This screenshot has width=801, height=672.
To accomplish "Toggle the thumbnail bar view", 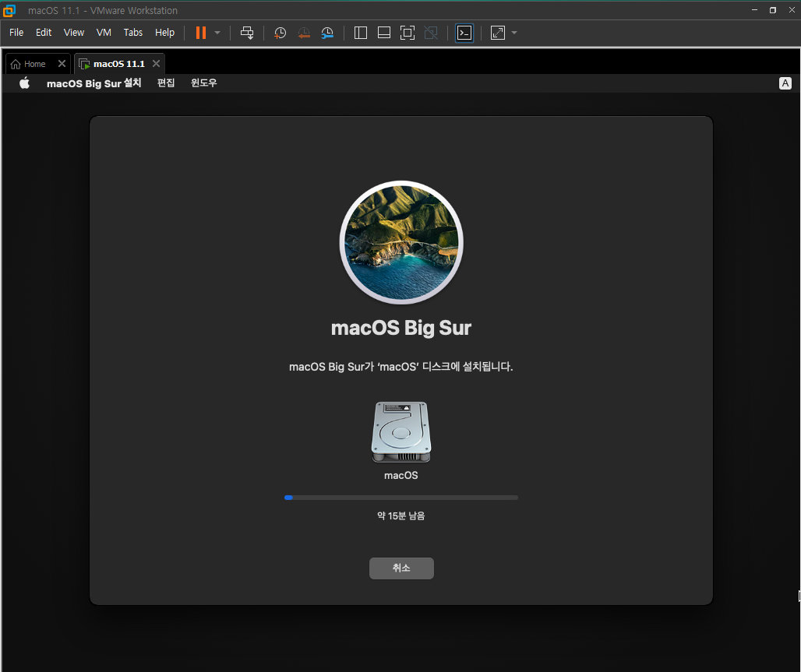I will tap(384, 33).
